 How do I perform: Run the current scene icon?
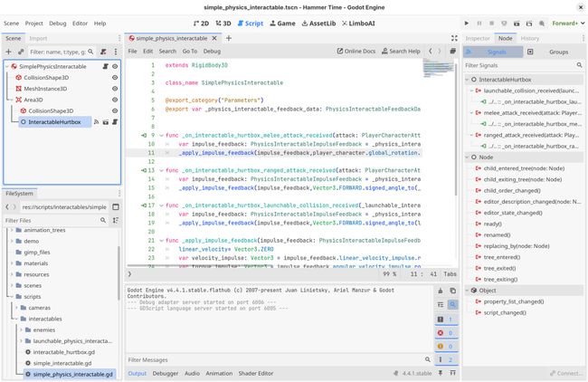(517, 24)
